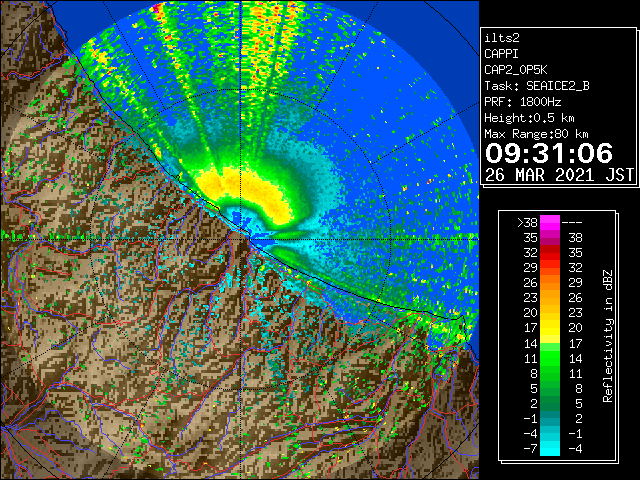Click the red 32–35 dBZ legend swatch
The width and height of the screenshot is (640, 480).
click(x=550, y=253)
